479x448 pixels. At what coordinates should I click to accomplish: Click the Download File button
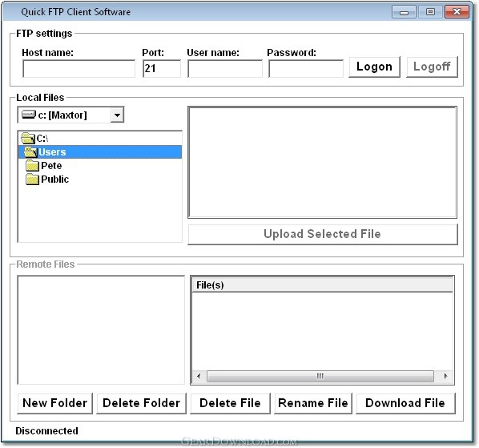point(405,403)
